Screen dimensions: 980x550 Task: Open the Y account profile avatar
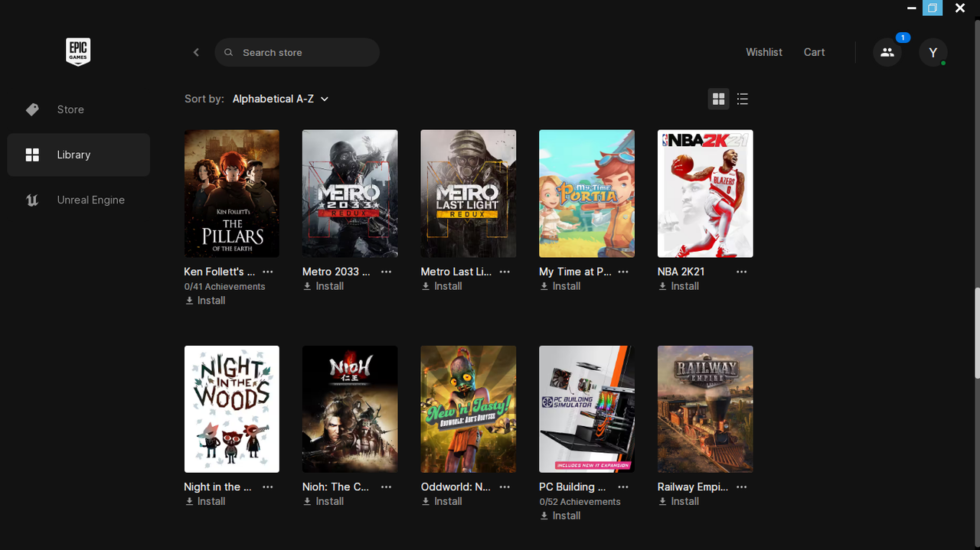click(x=933, y=52)
